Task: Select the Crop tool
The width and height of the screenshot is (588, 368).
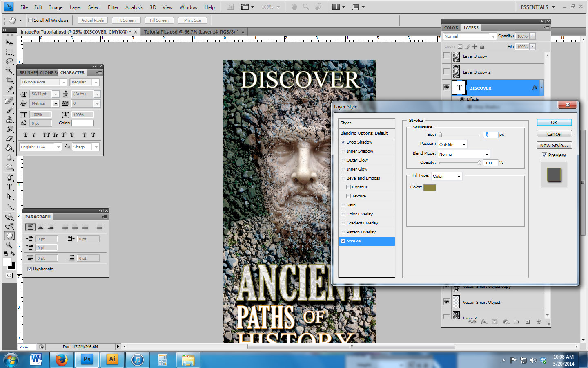Action: click(9, 81)
